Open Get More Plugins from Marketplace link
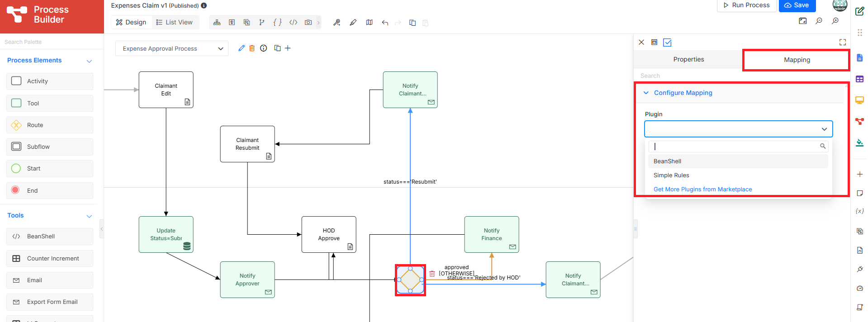 tap(702, 189)
